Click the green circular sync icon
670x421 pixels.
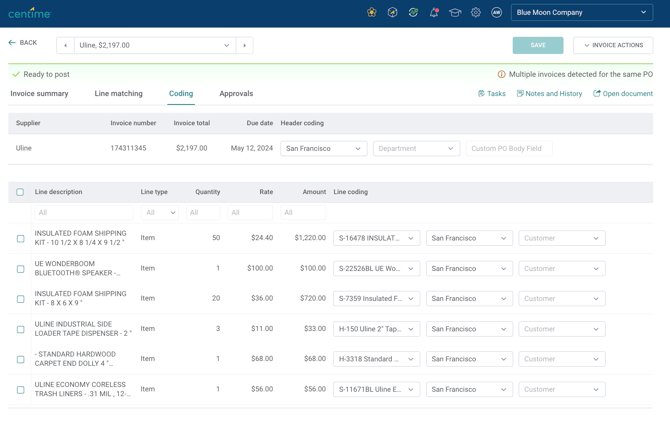pos(413,13)
